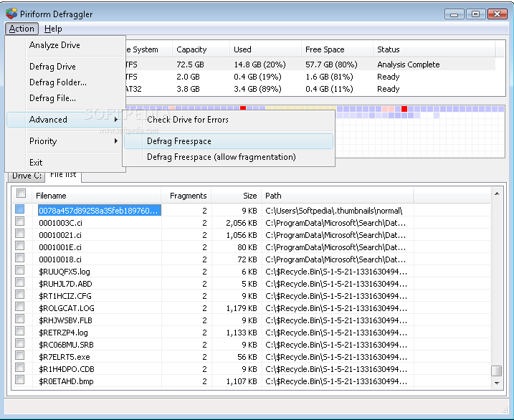The width and height of the screenshot is (514, 420).
Task: Click the Piriform Defraggler app icon
Action: (11, 14)
